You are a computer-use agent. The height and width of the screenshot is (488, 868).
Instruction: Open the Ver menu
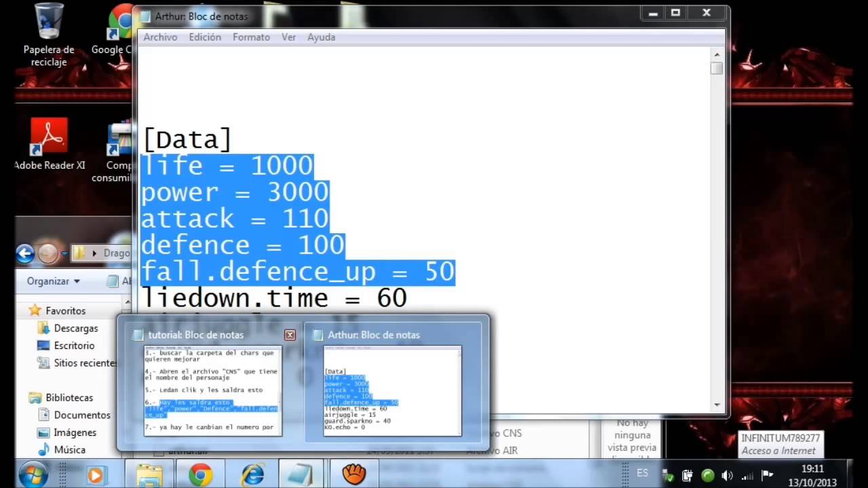289,37
